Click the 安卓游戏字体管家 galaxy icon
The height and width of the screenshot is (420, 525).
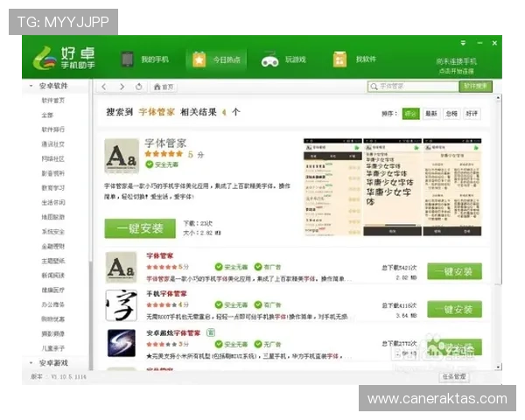tap(122, 343)
